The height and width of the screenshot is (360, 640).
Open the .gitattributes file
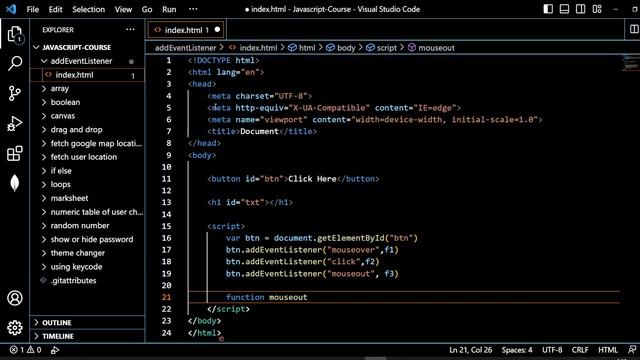87,281
